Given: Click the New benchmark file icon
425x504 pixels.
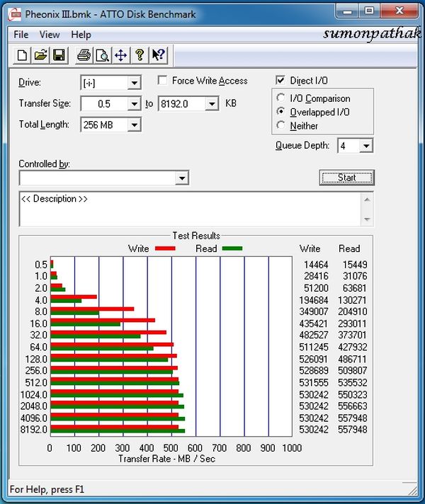Looking at the screenshot, I should [x=22, y=55].
